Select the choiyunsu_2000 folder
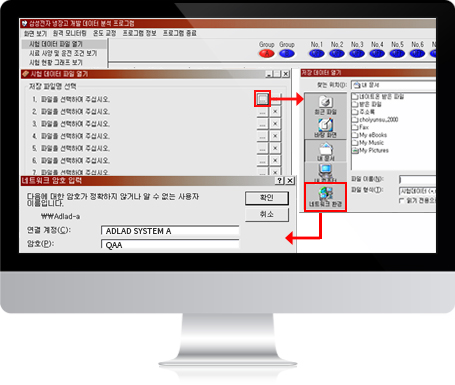 (375, 120)
